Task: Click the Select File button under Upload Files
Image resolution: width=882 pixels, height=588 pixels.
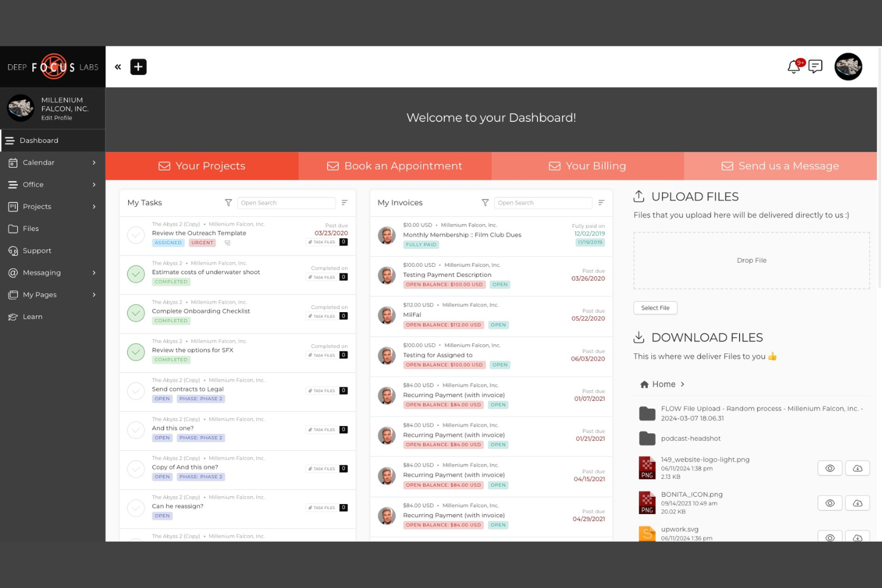Action: click(x=655, y=307)
